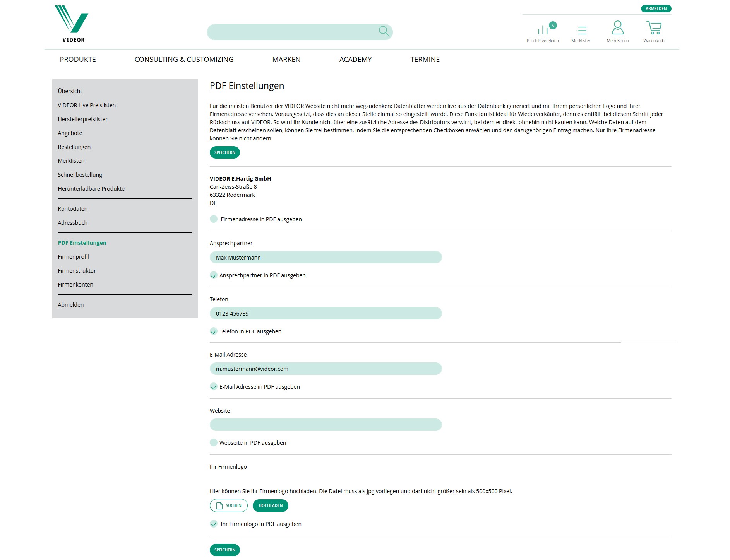The image size is (730, 560).
Task: Focus the header search field
Action: 300,32
